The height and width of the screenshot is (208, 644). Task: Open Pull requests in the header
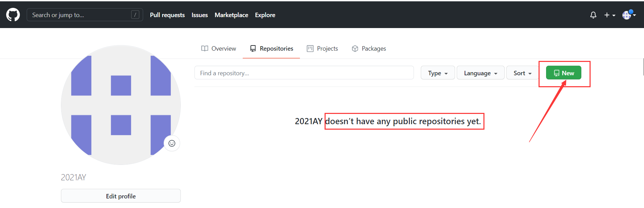point(167,15)
